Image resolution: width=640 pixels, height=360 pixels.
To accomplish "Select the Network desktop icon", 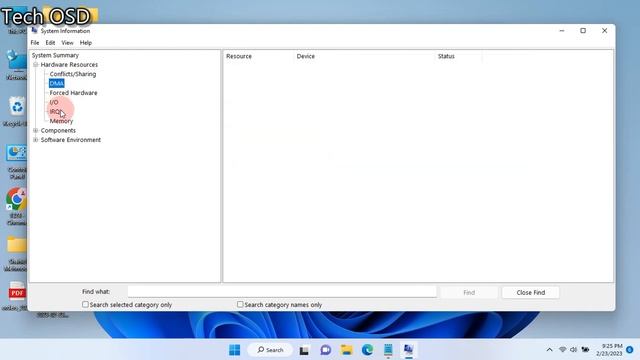I will [x=17, y=65].
